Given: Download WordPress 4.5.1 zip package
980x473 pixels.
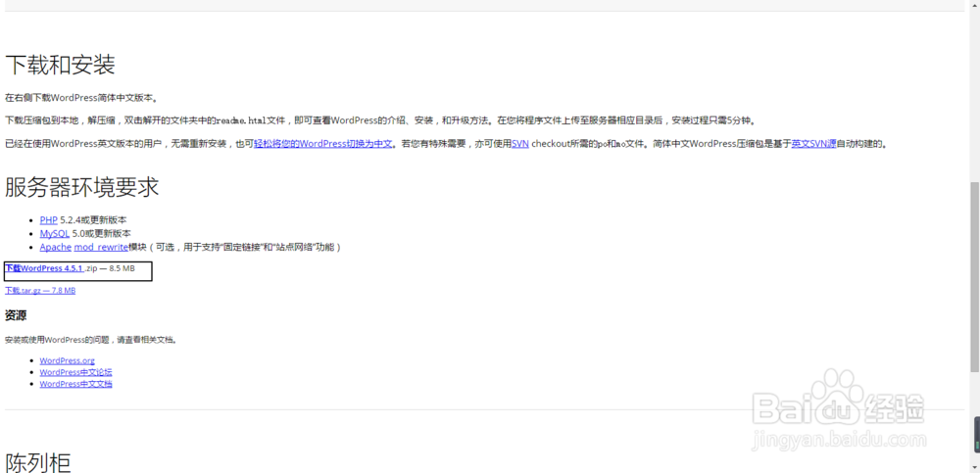Looking at the screenshot, I should pyautogui.click(x=44, y=268).
